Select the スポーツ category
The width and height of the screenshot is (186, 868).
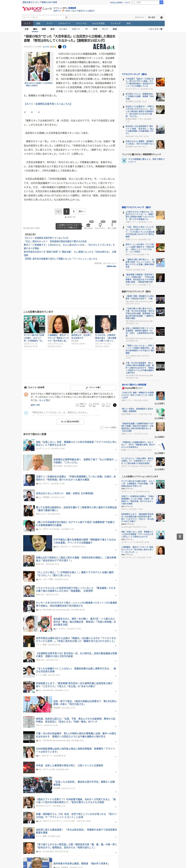(x=76, y=29)
